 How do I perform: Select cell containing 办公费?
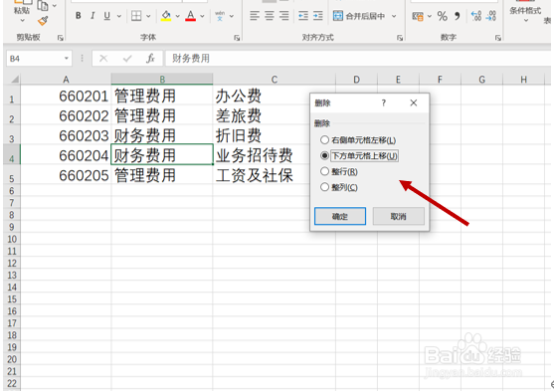pos(275,96)
